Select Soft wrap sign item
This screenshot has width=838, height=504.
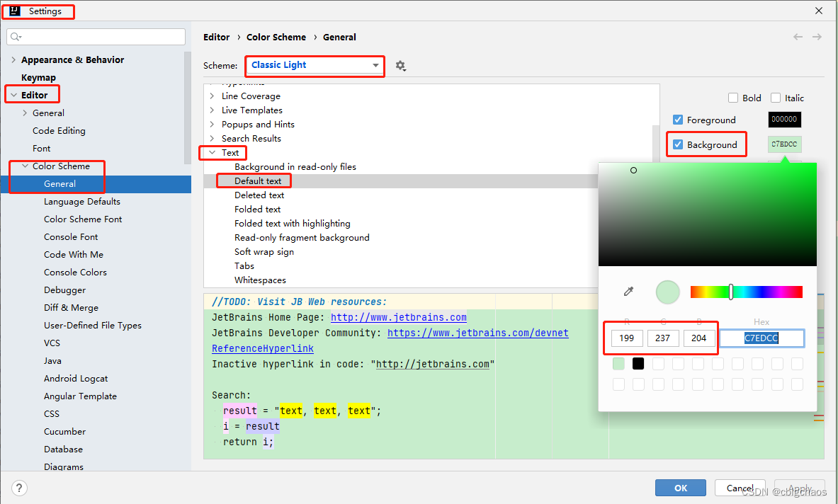pos(264,251)
